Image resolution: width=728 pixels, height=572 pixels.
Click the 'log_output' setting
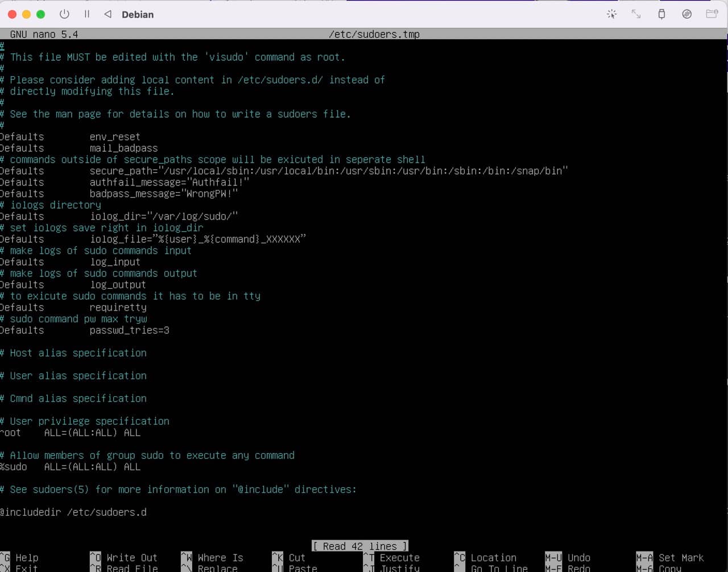[x=118, y=284]
